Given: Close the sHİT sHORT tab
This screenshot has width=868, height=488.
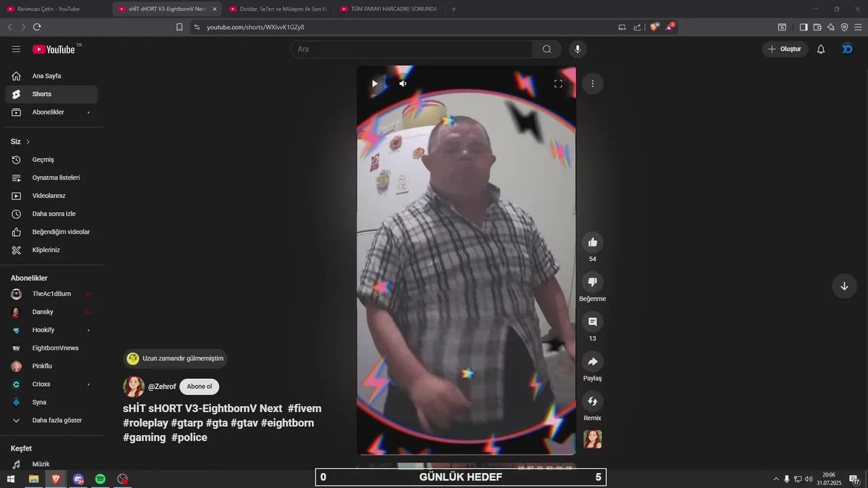Looking at the screenshot, I should [214, 9].
